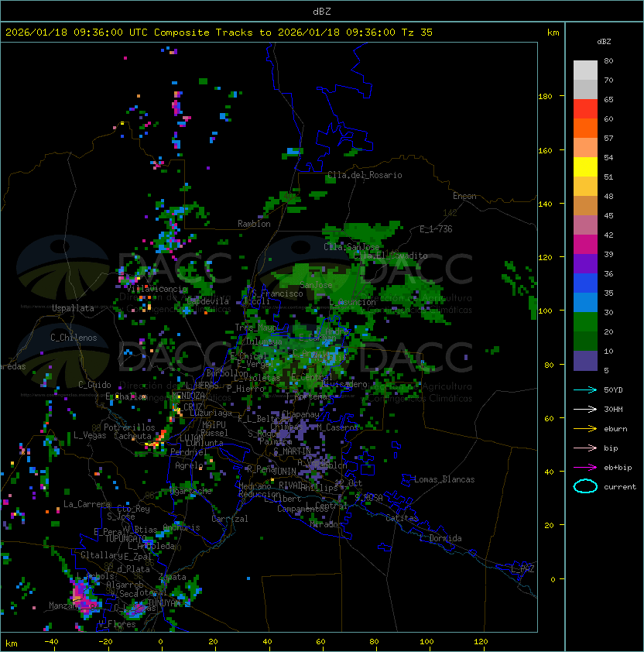
Task: Click the cyan ellipse beside 'current'
Action: tap(585, 486)
